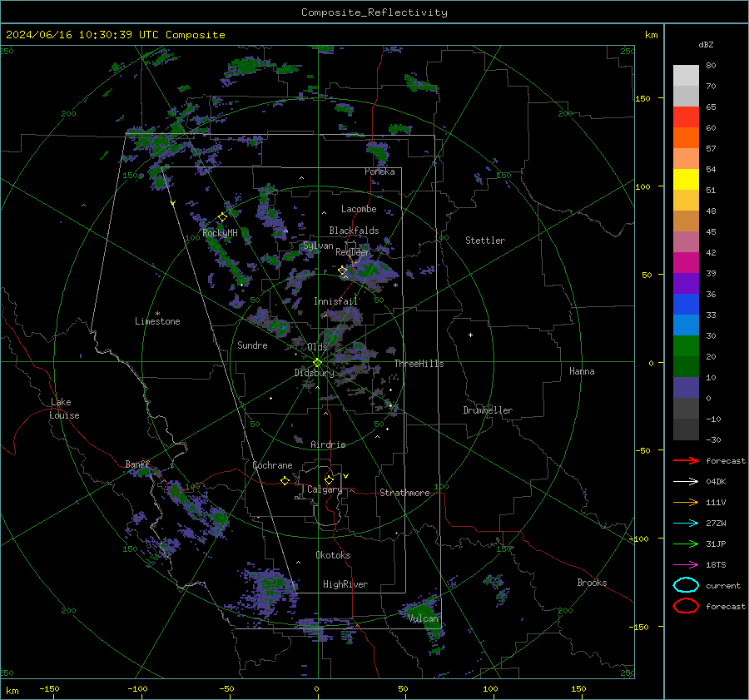Select the Vulcan label
This screenshot has height=700, width=749.
point(424,618)
